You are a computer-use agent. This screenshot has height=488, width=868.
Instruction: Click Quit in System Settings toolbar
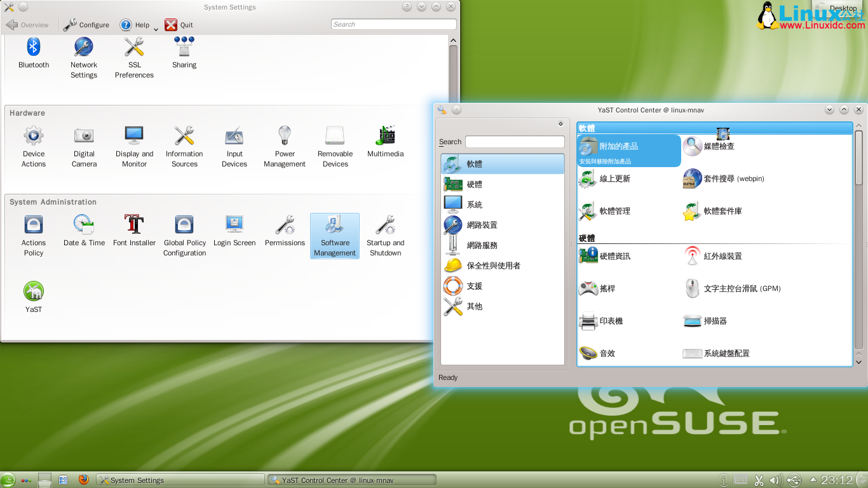[179, 25]
